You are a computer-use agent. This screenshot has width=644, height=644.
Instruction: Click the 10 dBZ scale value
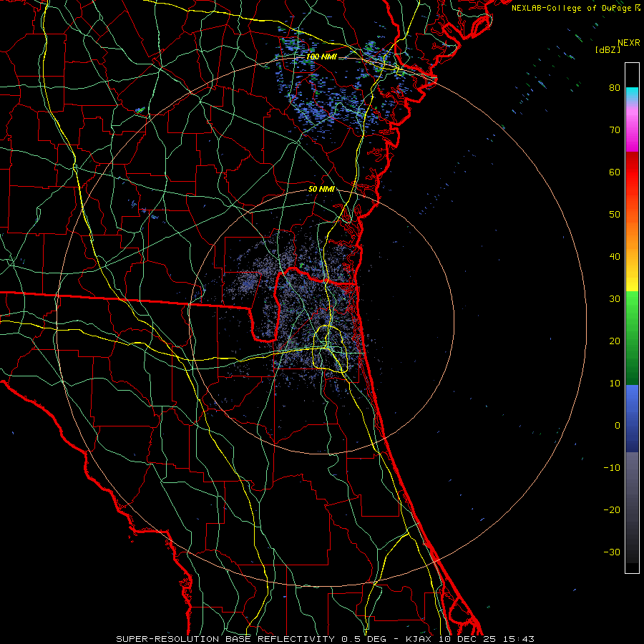pos(615,384)
